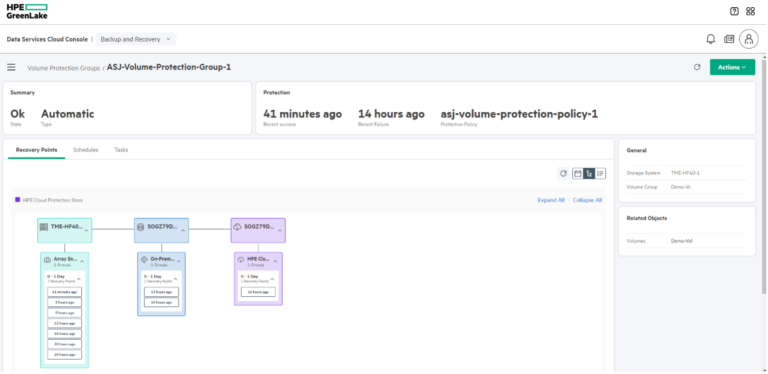The image size is (768, 374).
Task: Click the Automatic type value in Summary
Action: tap(68, 114)
